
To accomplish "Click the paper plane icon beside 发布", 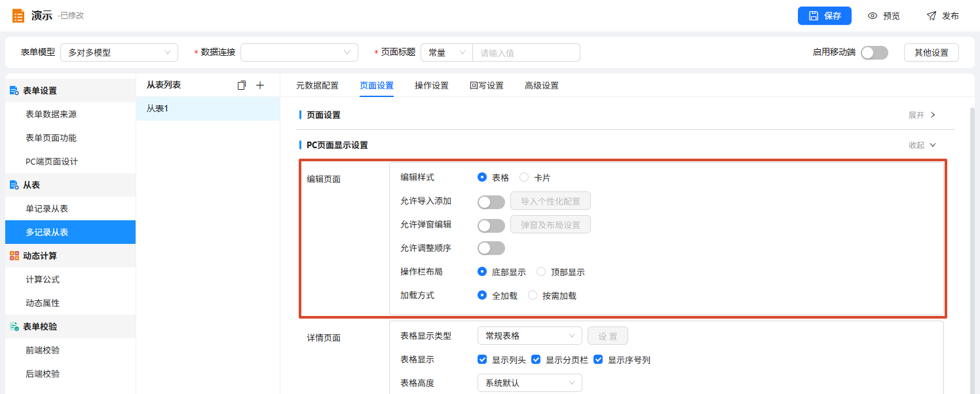I will 932,16.
